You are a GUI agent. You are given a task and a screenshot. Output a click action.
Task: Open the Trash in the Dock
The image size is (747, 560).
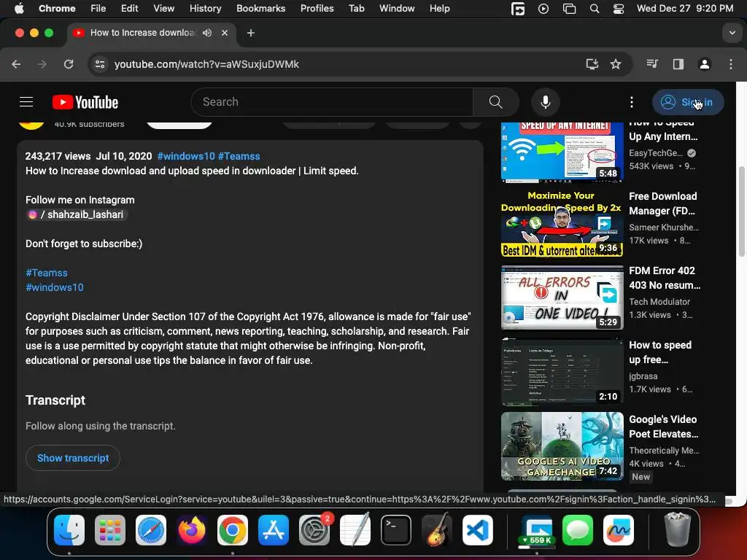[x=678, y=530]
